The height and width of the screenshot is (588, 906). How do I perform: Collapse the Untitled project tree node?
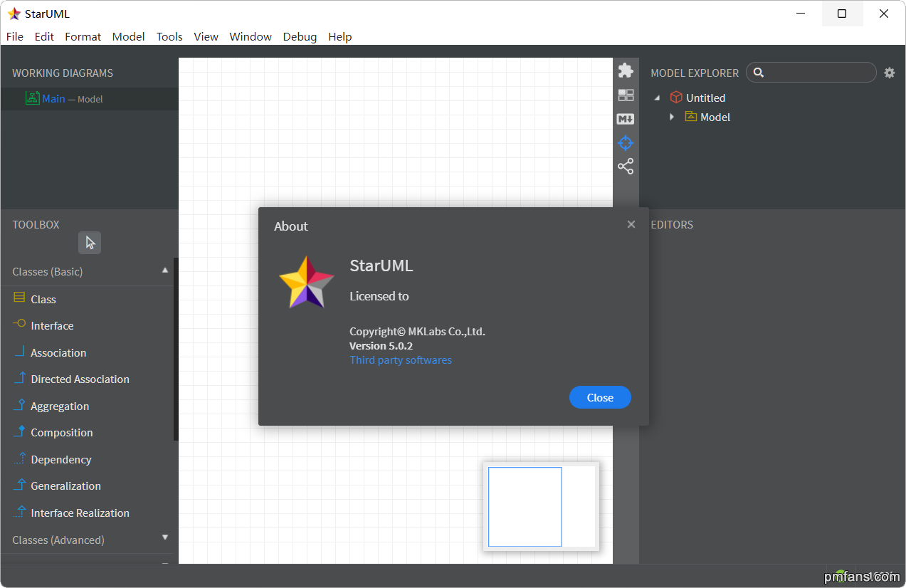point(657,98)
